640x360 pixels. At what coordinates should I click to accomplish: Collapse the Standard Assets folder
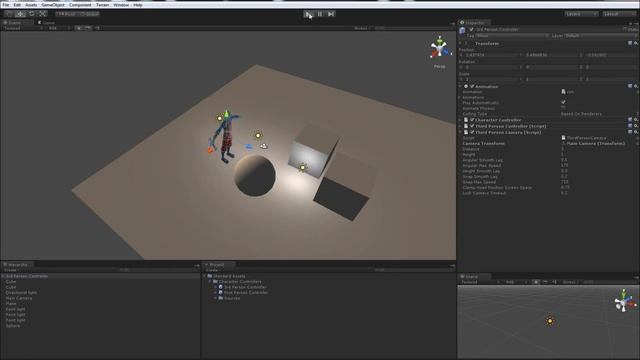(205, 276)
